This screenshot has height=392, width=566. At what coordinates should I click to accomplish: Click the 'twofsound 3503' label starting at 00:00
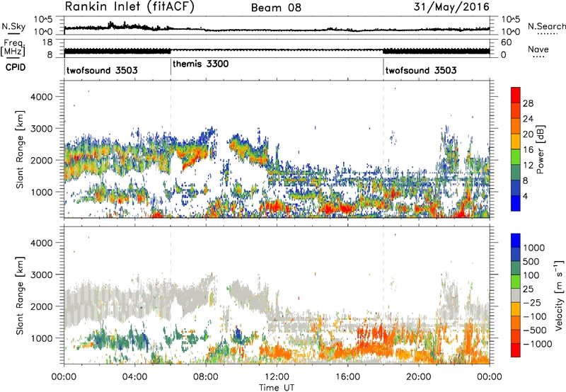click(x=102, y=70)
